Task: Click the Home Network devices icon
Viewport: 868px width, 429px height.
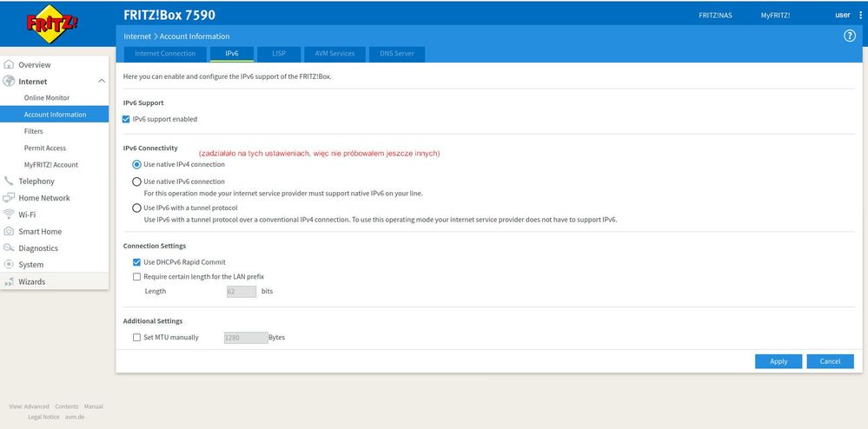Action: pos(9,198)
